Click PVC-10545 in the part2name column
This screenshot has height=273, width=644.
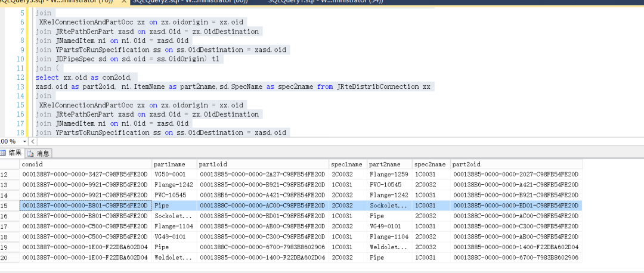click(x=389, y=185)
